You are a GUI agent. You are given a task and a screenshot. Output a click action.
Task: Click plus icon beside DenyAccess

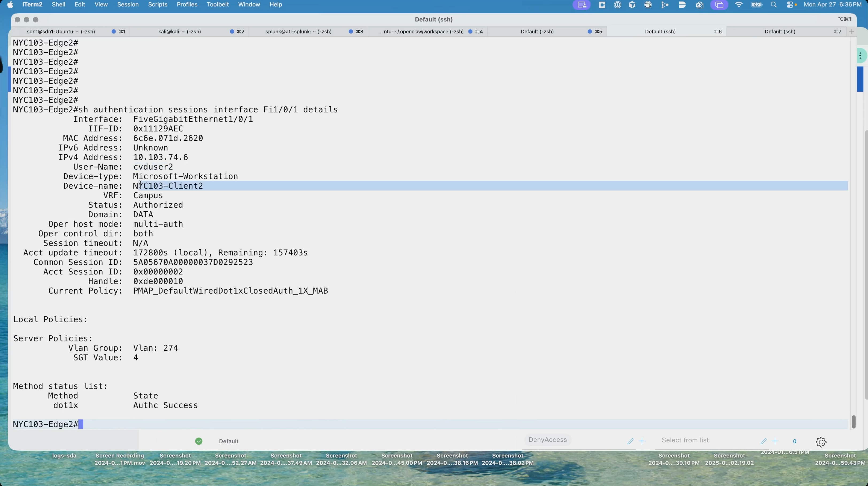[x=642, y=441]
